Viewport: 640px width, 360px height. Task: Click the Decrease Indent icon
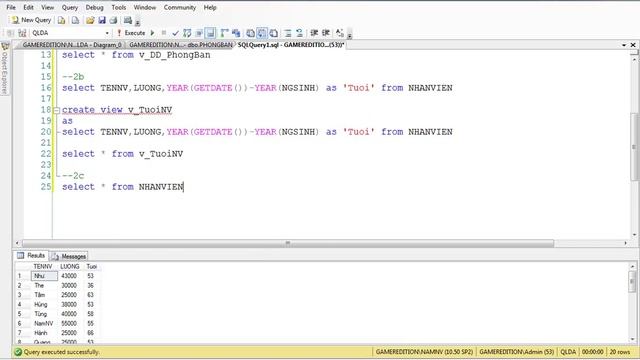tap(314, 33)
